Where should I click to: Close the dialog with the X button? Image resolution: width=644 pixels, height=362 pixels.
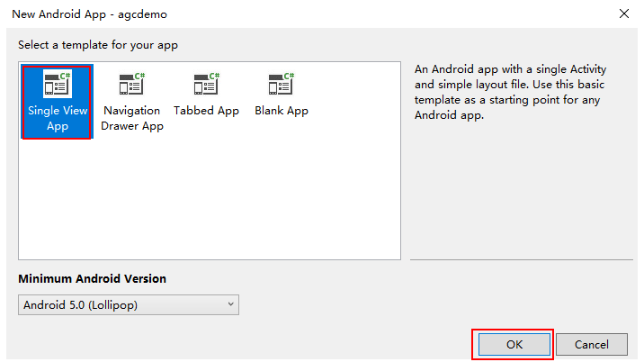[x=623, y=14]
